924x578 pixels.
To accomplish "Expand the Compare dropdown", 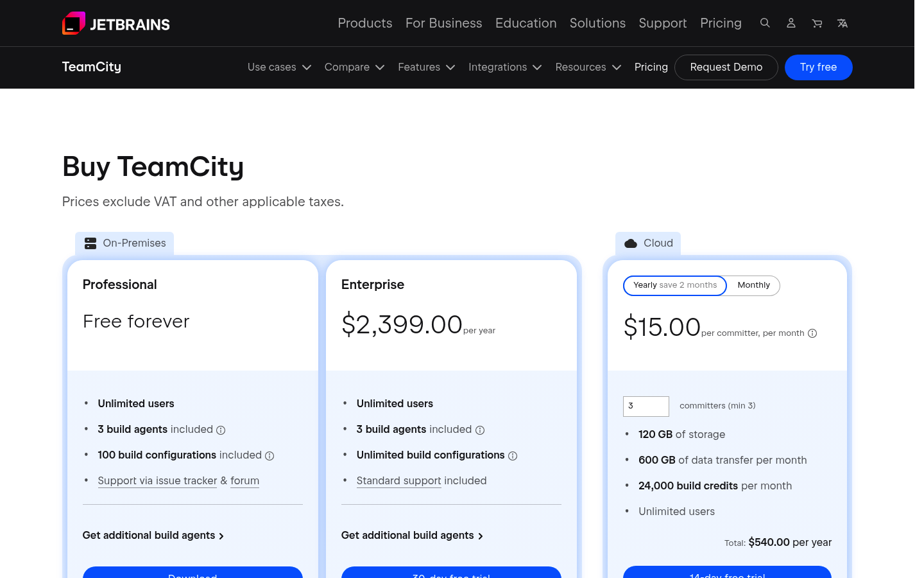I will (x=354, y=67).
